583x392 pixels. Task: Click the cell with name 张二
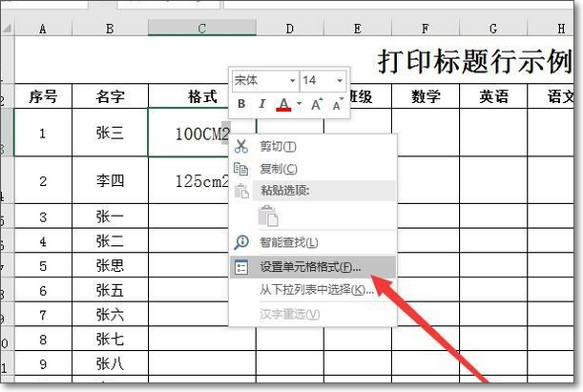pos(110,240)
